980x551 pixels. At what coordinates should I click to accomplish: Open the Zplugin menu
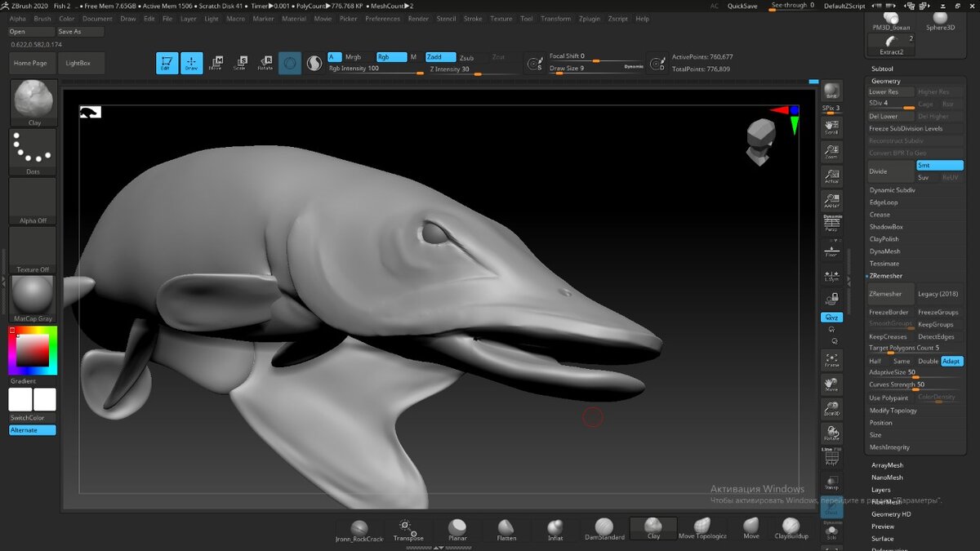pos(589,19)
